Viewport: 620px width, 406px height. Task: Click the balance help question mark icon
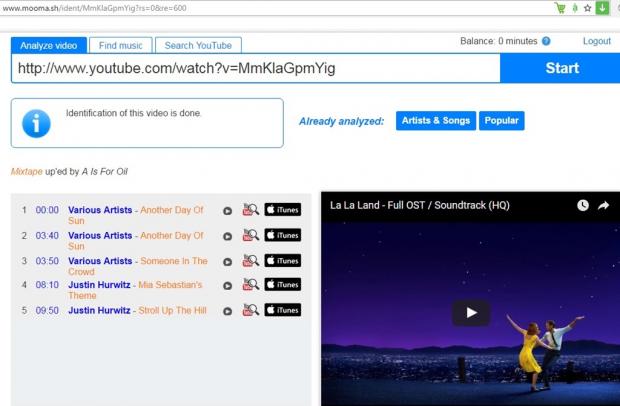(546, 41)
